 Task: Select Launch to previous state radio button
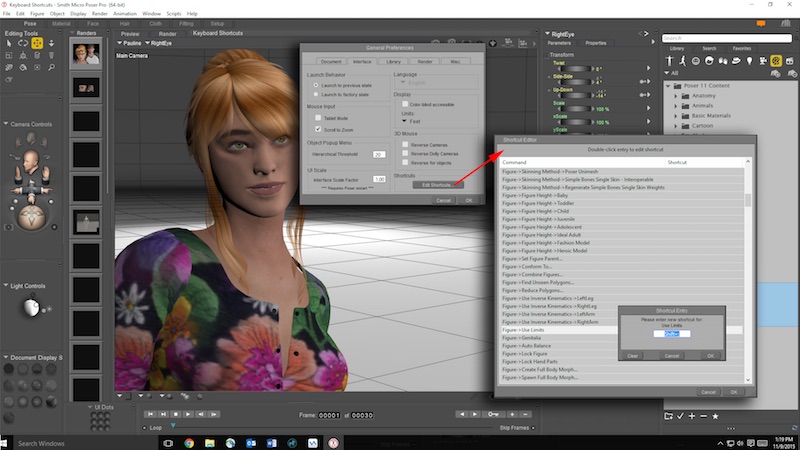316,85
